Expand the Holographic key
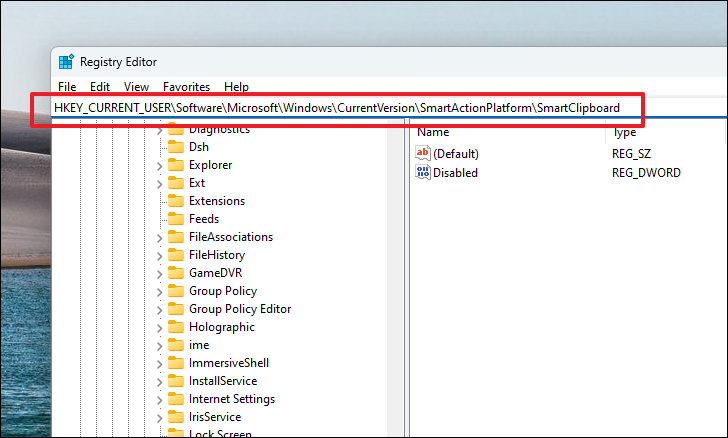 [x=159, y=328]
